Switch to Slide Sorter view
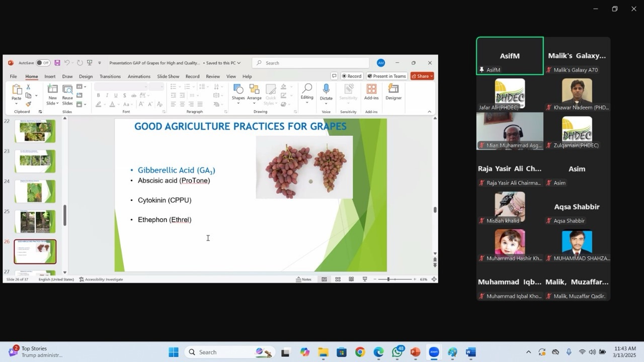The width and height of the screenshot is (644, 362). [338, 279]
